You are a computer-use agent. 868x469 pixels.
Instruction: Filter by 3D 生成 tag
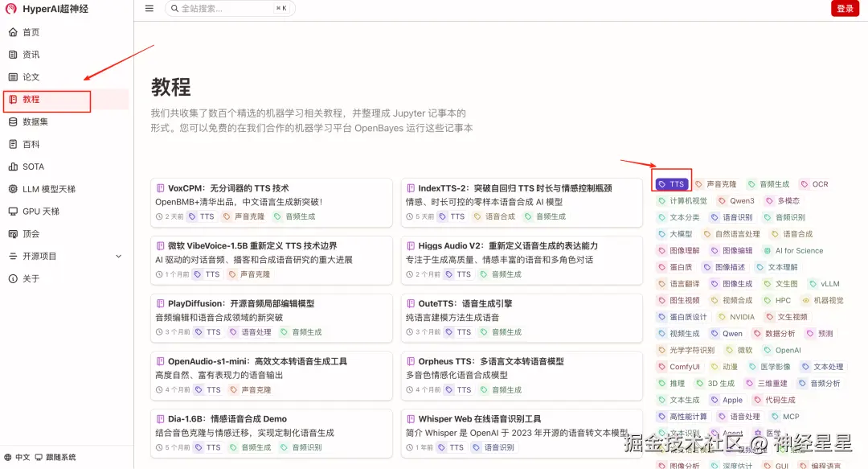[715, 384]
